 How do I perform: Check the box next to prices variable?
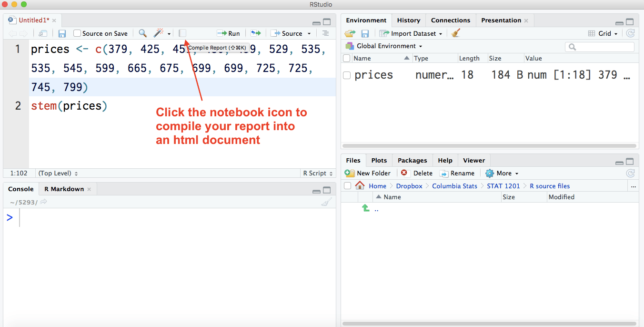click(347, 75)
